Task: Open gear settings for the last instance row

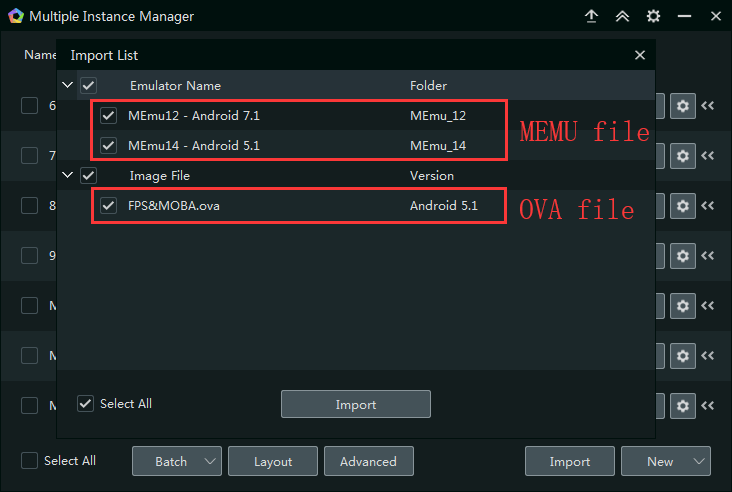Action: (683, 405)
